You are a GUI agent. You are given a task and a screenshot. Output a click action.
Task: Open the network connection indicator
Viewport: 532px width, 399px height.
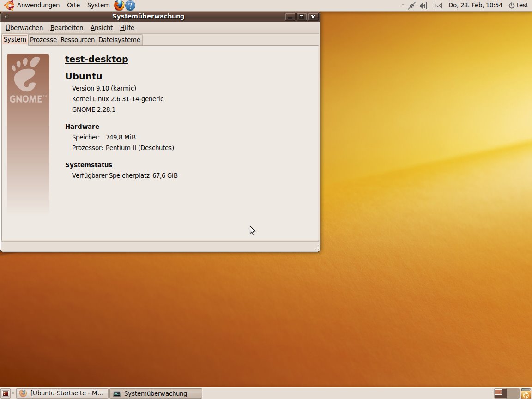[x=411, y=6]
